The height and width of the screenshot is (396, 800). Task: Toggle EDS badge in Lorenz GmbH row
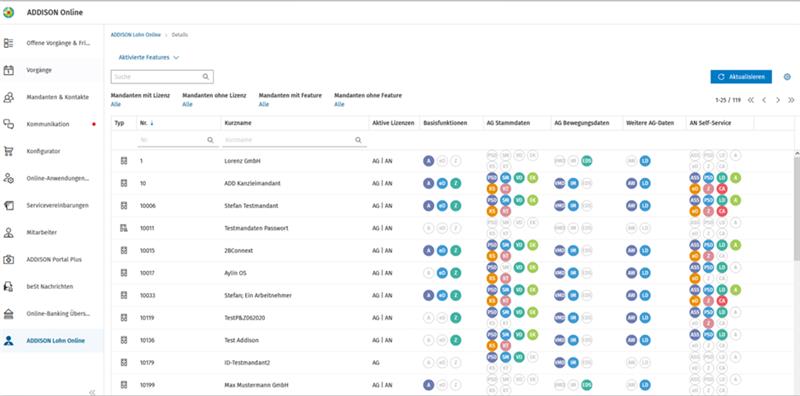pos(587,161)
